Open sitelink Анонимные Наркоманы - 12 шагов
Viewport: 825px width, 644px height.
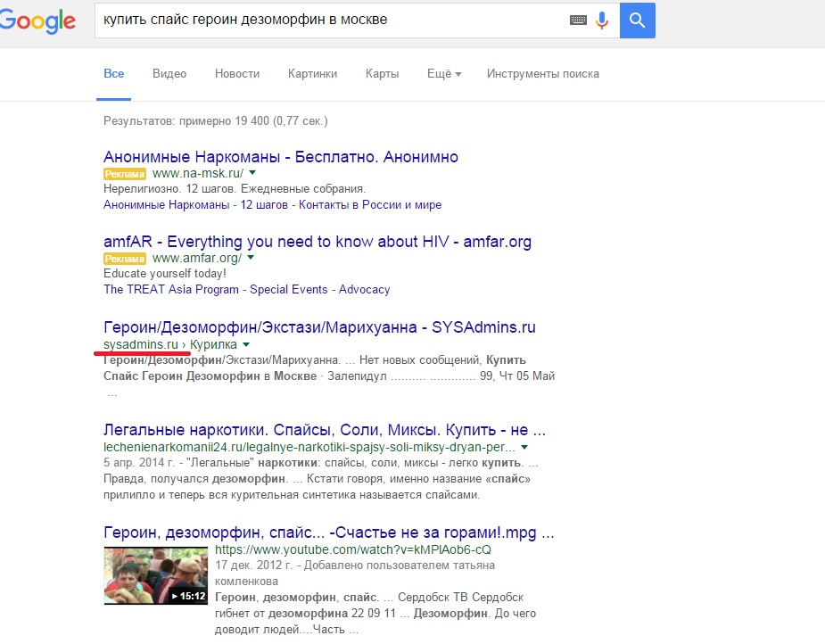point(195,204)
